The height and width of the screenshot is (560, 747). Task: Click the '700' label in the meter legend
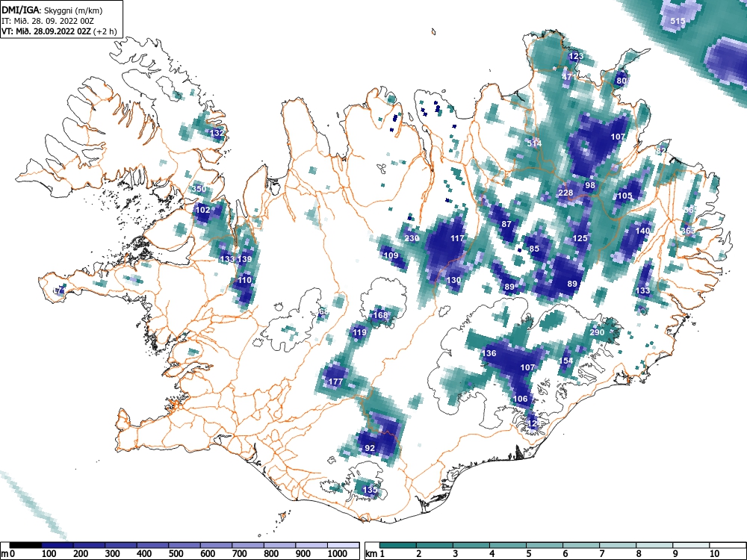coord(239,554)
